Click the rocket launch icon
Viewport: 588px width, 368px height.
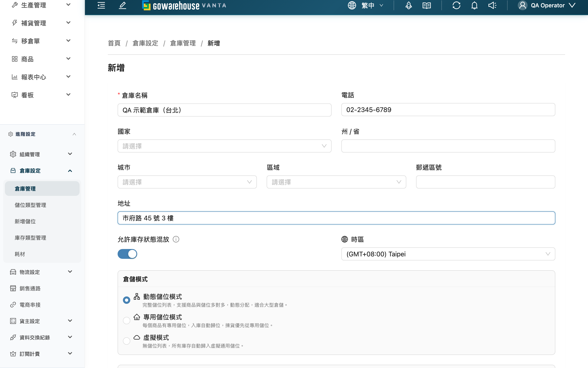[409, 5]
